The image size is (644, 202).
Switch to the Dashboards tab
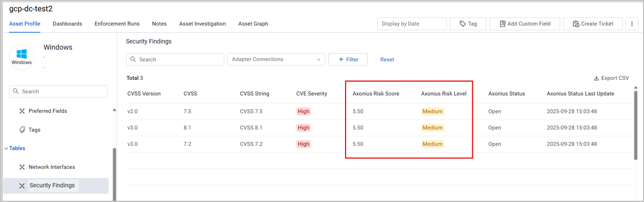[67, 24]
